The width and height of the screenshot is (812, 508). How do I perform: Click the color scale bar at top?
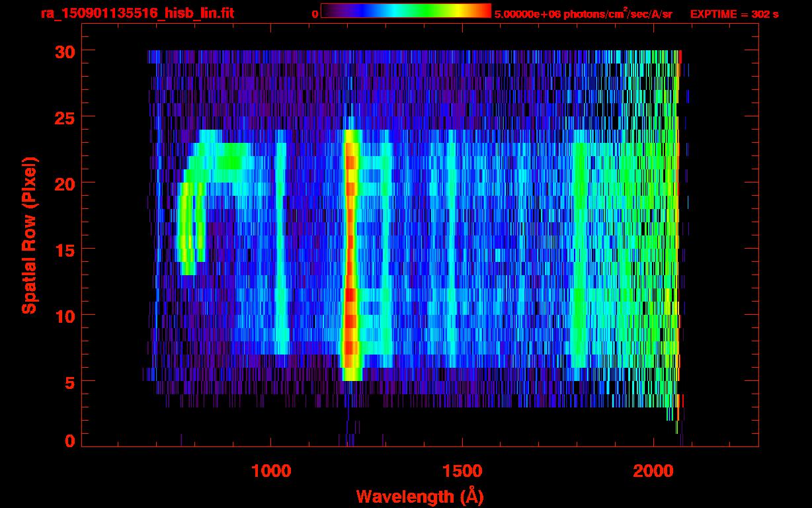[x=405, y=11]
